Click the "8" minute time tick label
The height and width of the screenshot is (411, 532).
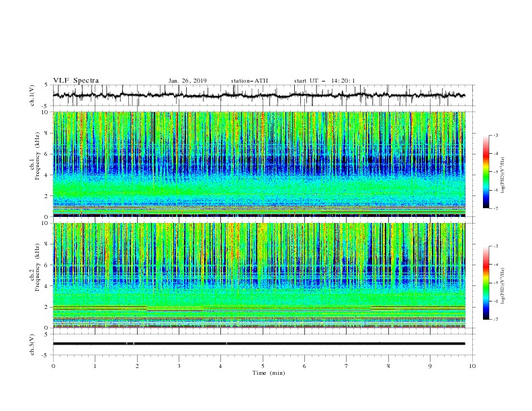click(388, 366)
